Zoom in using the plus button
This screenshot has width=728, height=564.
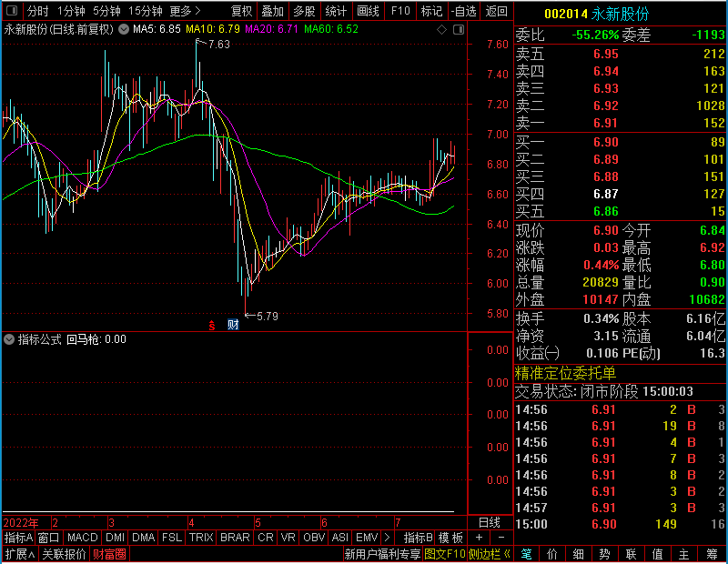[479, 538]
